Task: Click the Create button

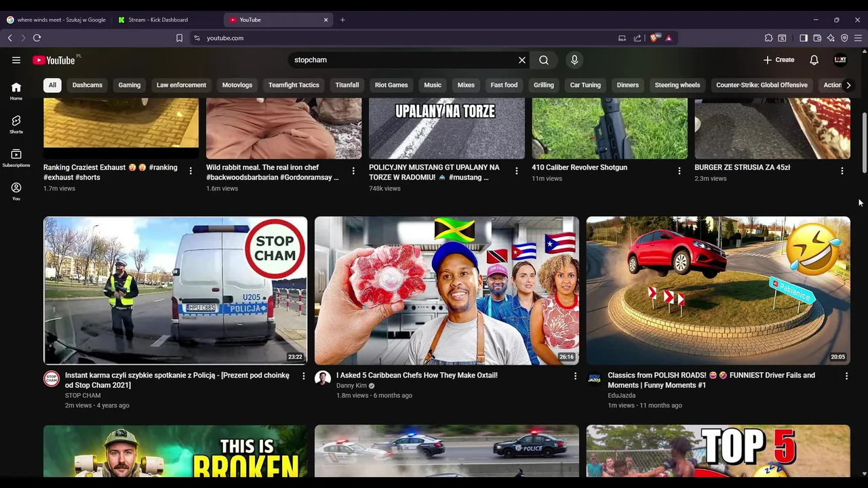Action: coord(778,60)
